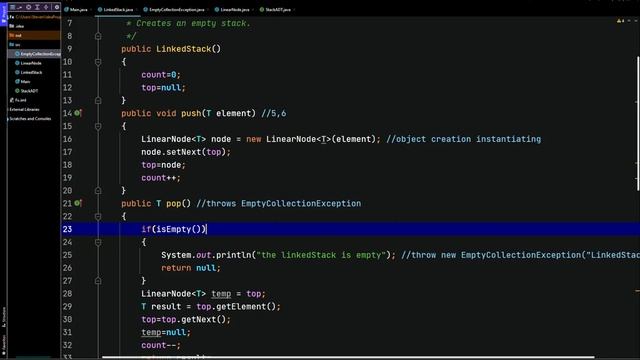Click the editor horizontal scrollbar
640x360 pixels.
[348, 358]
